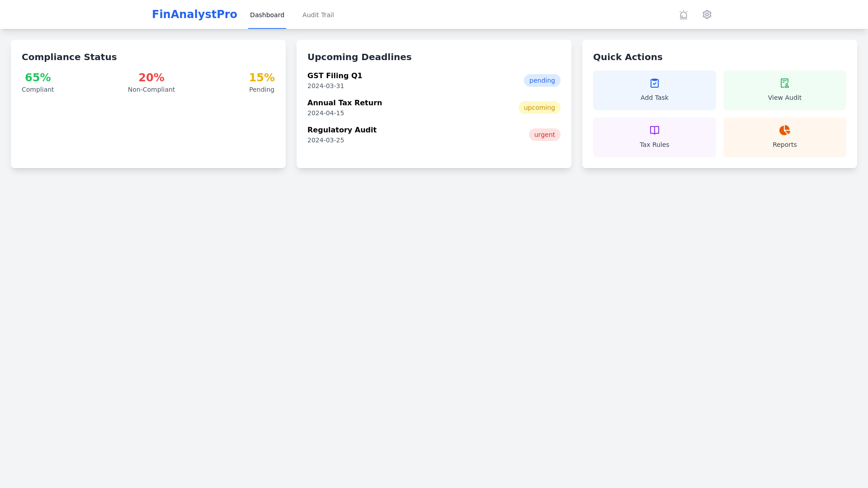
Task: Open the Tax Rules book icon
Action: (654, 130)
